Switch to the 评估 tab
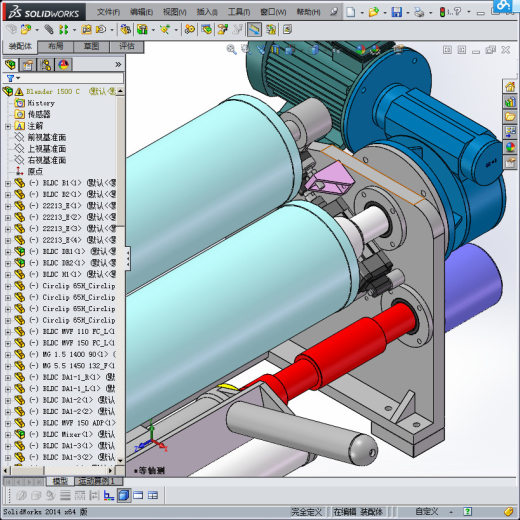This screenshot has height=520, width=520. point(127,46)
